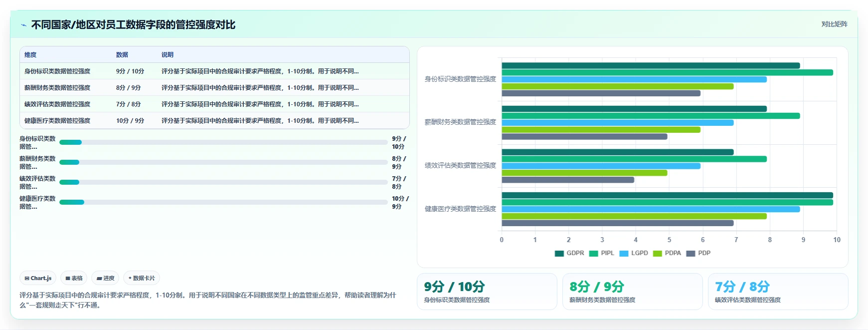Open the 9分 / 10分 data card
868x330 pixels.
pyautogui.click(x=487, y=292)
